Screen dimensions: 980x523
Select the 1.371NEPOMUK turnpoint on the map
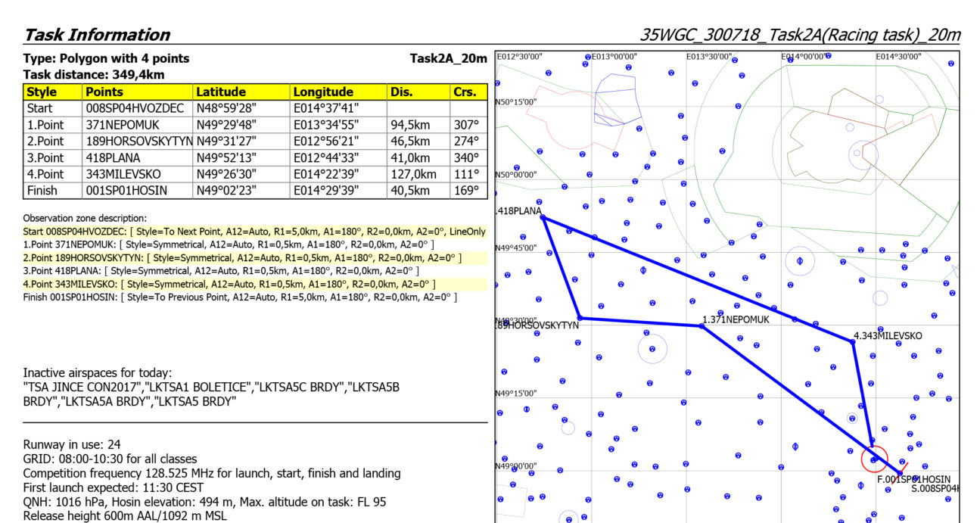702,325
